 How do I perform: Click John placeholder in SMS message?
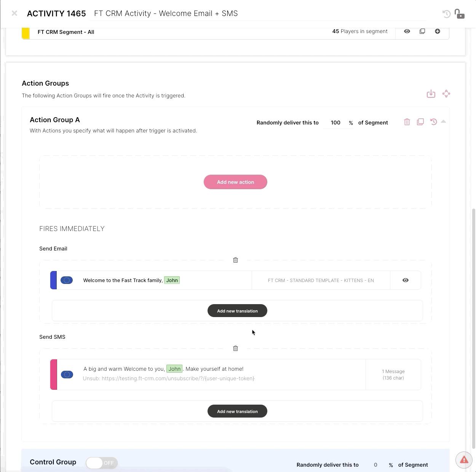coord(174,369)
